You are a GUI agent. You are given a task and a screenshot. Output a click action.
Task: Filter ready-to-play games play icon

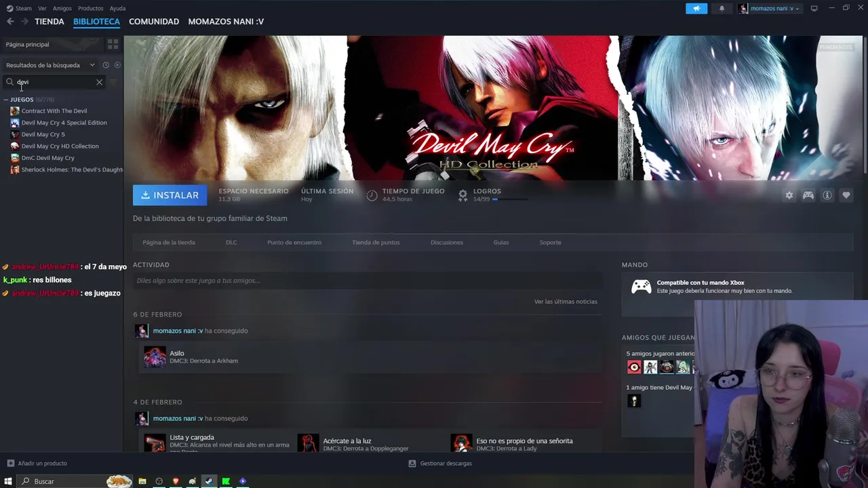(x=117, y=65)
